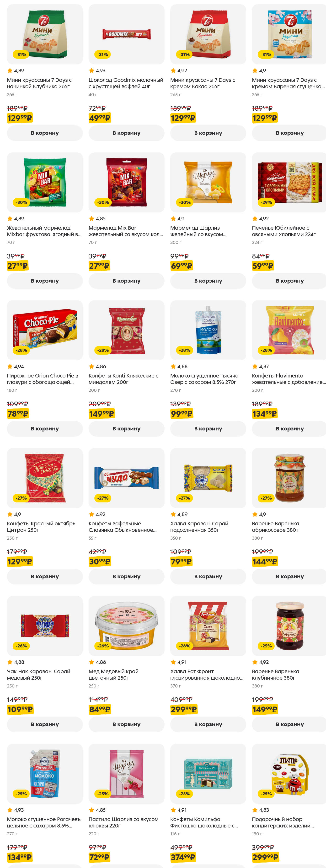Click -31% discount badge on Goodmix chocolate
Image resolution: width=326 pixels, height=868 pixels.
coord(103,55)
